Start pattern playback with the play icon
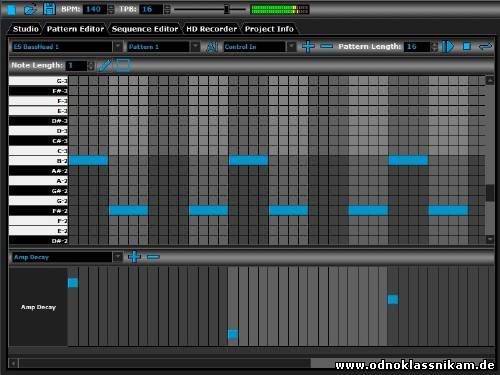Screen dimensions: 500x375 pyautogui.click(x=448, y=47)
